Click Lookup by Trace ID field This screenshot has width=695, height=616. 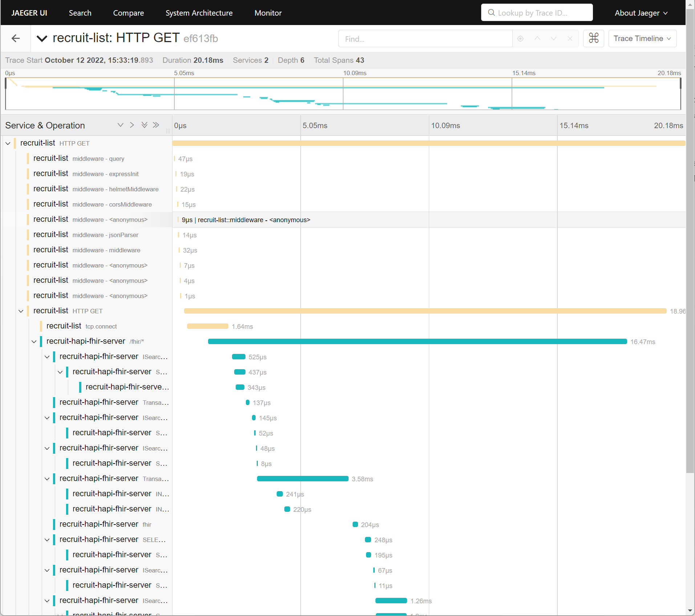coord(537,13)
